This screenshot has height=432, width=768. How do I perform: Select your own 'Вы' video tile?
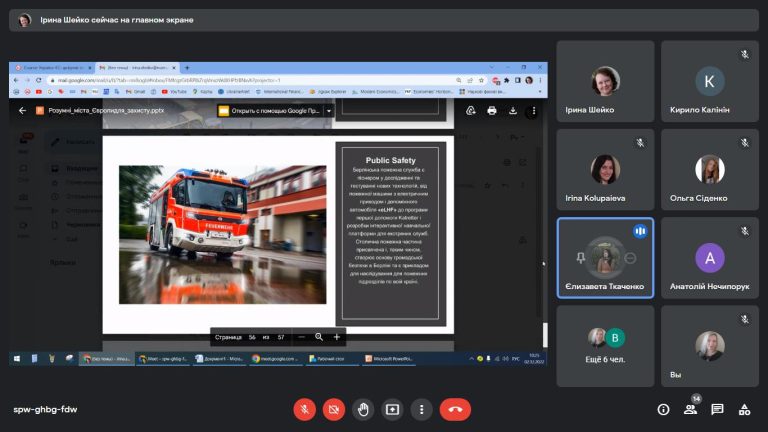pyautogui.click(x=710, y=346)
